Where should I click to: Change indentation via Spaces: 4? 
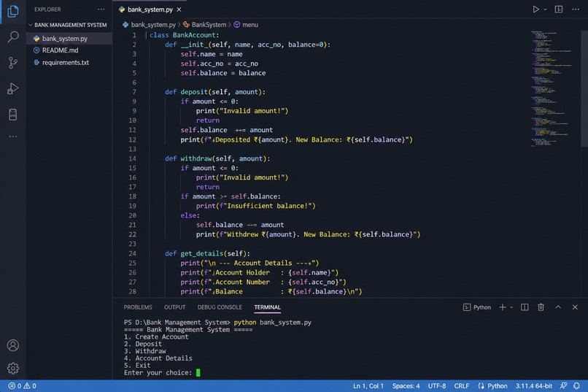(406, 385)
